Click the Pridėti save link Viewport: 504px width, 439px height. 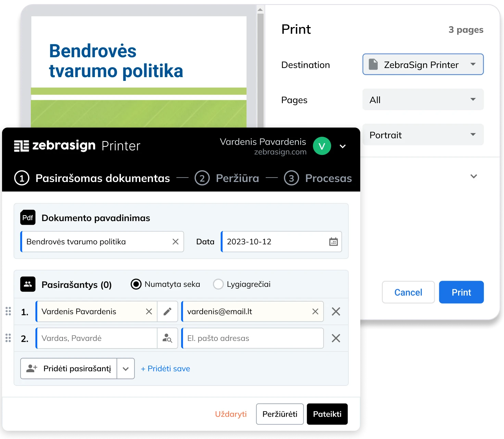click(x=165, y=369)
